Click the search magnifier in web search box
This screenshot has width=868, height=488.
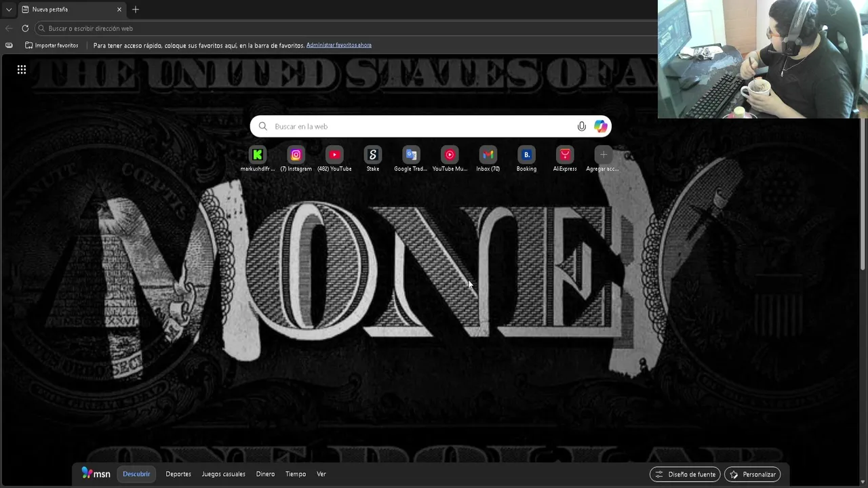(x=263, y=126)
